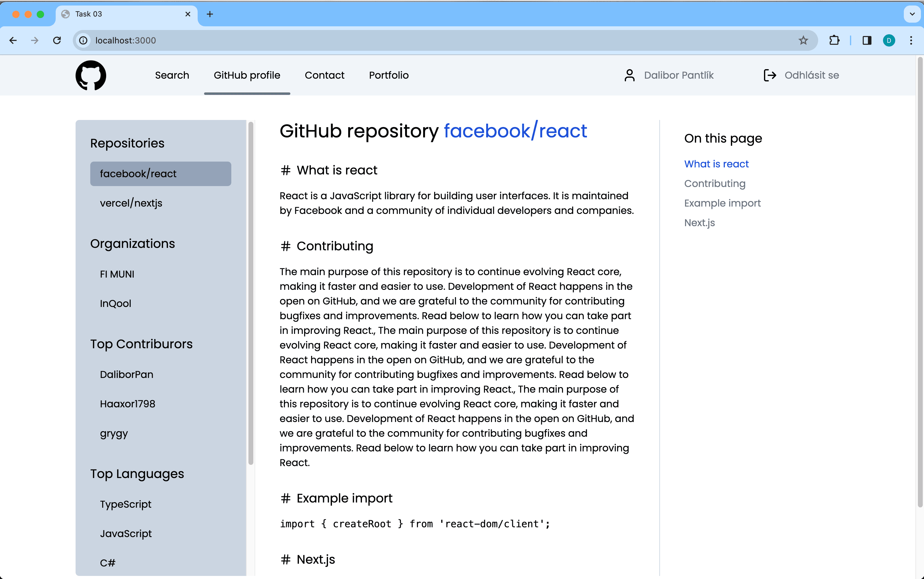Image resolution: width=924 pixels, height=579 pixels.
Task: Reload the page
Action: point(57,40)
